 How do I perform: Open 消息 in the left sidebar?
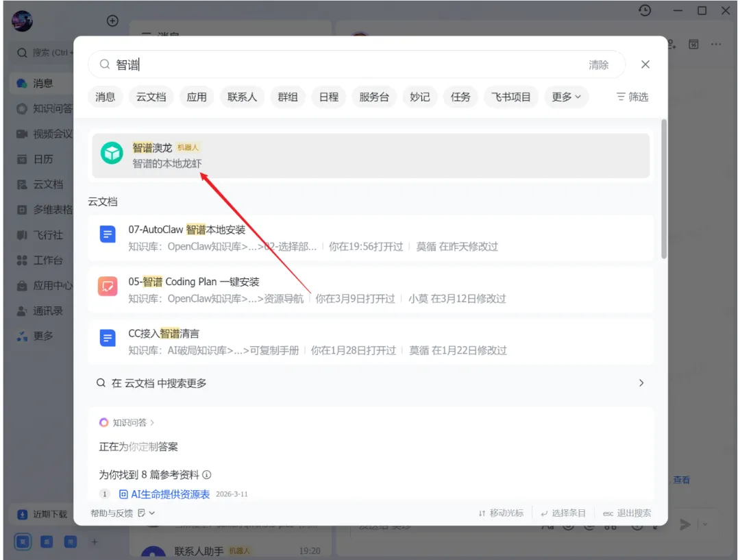42,83
